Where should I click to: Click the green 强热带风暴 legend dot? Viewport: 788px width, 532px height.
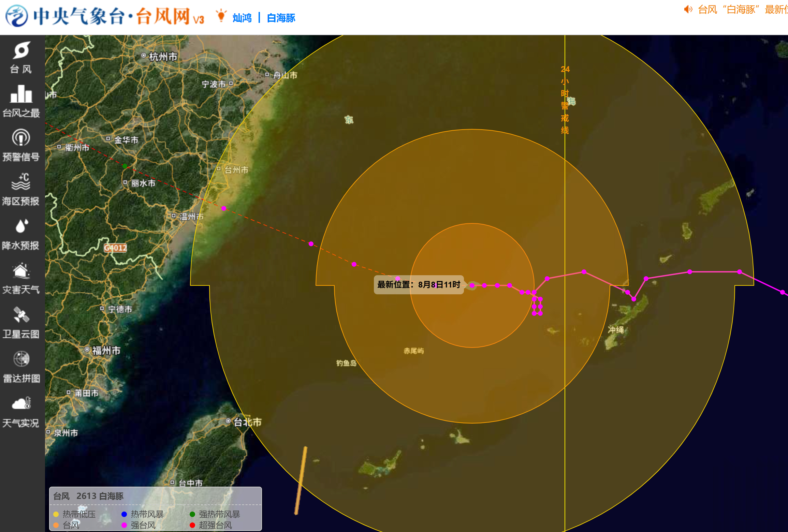(x=192, y=514)
